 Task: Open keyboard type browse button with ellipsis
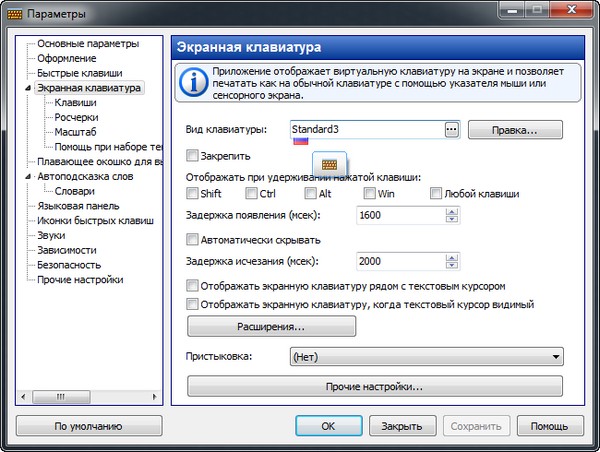451,129
